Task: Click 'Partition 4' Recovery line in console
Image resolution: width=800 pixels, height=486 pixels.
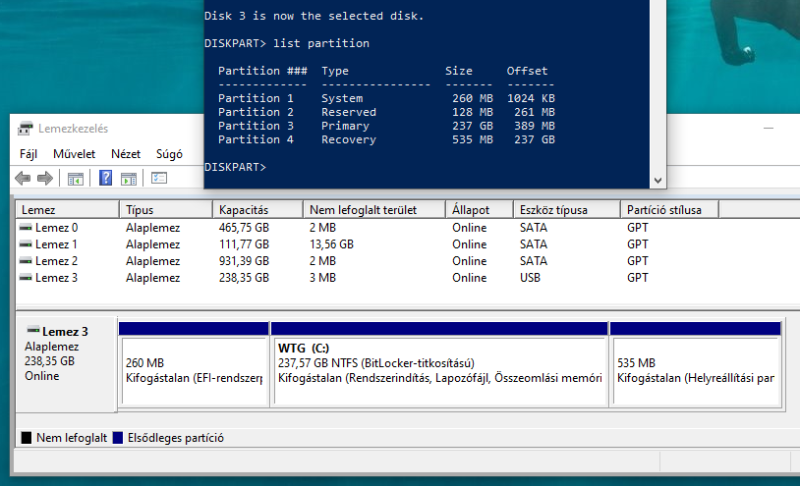Action: tap(386, 140)
